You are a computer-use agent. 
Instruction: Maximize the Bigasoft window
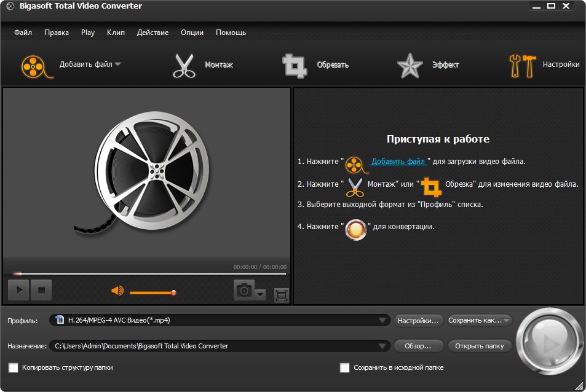coord(551,6)
